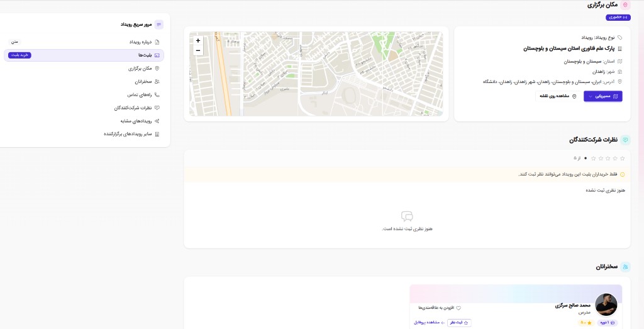Click the map icon beside استان
The width and height of the screenshot is (644, 329).
click(x=619, y=62)
